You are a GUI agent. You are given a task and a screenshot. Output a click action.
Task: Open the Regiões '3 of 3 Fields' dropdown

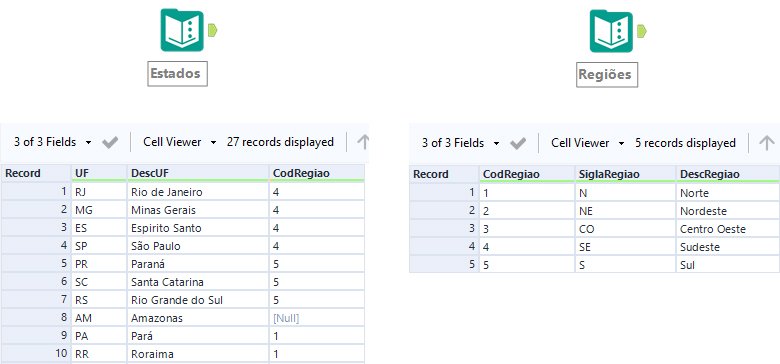[461, 143]
